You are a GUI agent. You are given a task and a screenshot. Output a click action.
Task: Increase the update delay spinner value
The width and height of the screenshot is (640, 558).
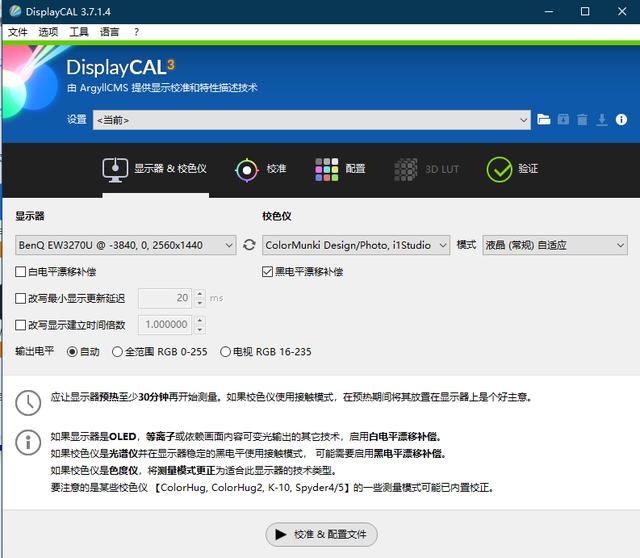tap(200, 294)
